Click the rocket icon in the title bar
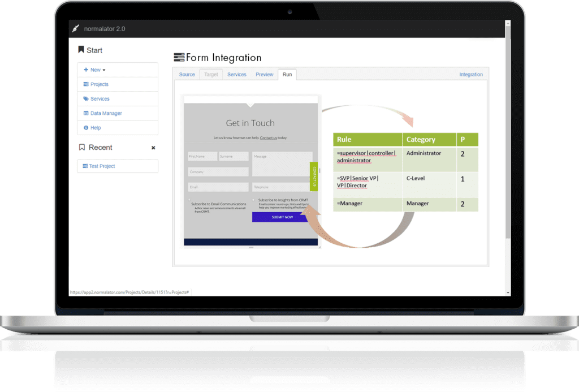Image resolution: width=579 pixels, height=392 pixels. (74, 28)
